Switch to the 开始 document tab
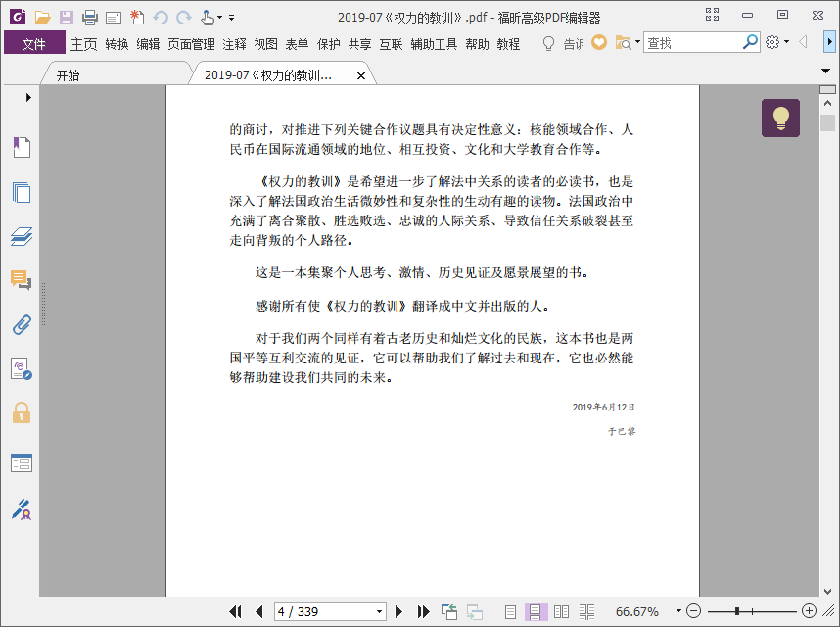Screen dimensions: 840x627 (68, 75)
